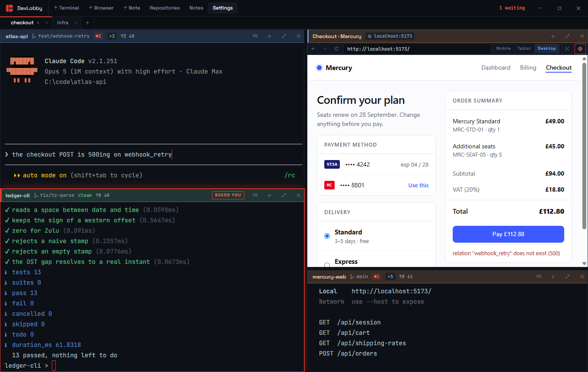This screenshot has height=372, width=588.
Task: Expand the mercury-web pane to fullscreen
Action: tap(567, 276)
